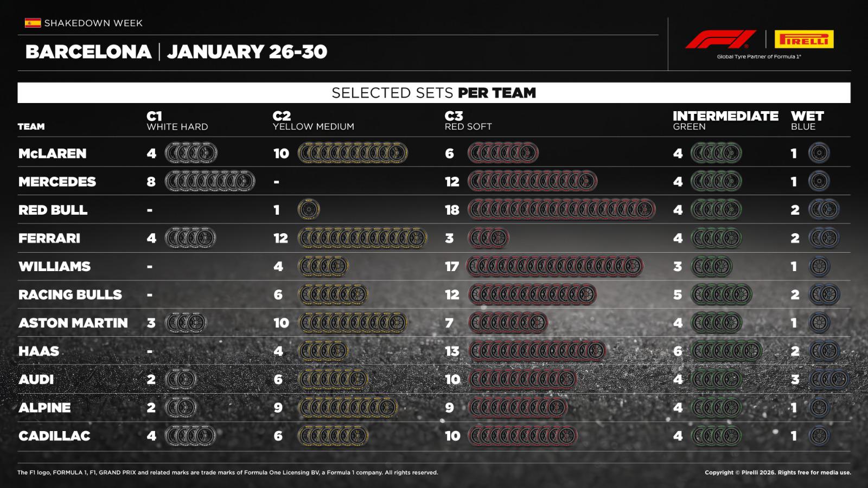This screenshot has width=868, height=488.
Task: Click McLaren's blue wet tyre icon
Action: click(819, 153)
